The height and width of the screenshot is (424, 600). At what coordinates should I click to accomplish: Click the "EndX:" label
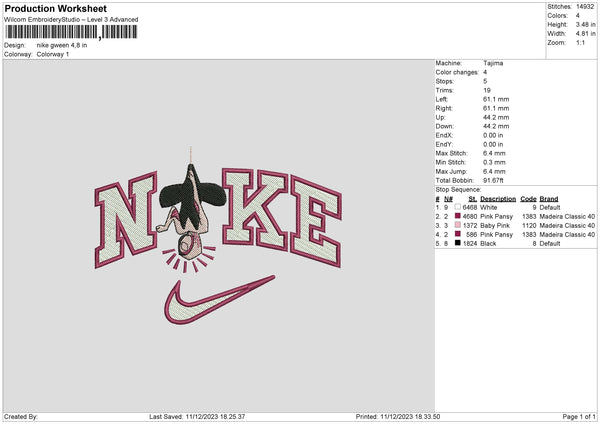tap(444, 135)
